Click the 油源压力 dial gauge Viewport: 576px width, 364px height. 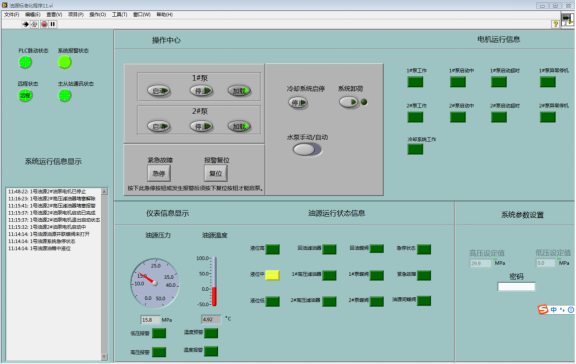click(155, 283)
